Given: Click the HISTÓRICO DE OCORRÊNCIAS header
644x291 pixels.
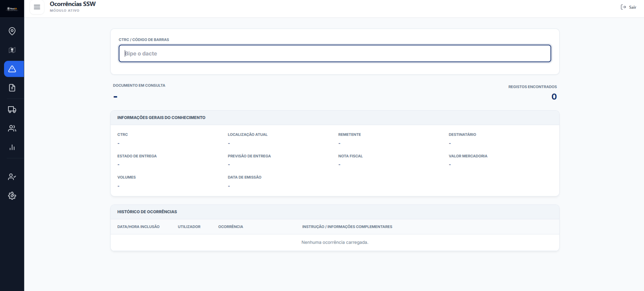Looking at the screenshot, I should 147,212.
